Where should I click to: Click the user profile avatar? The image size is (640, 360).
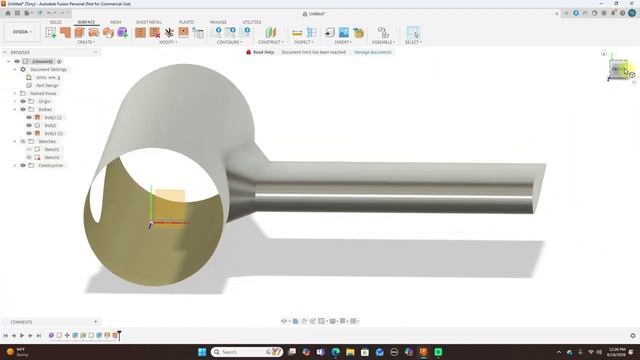tap(632, 13)
